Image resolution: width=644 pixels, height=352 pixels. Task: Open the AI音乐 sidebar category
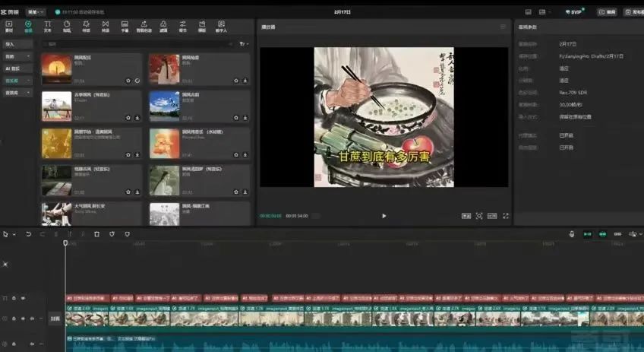17,68
